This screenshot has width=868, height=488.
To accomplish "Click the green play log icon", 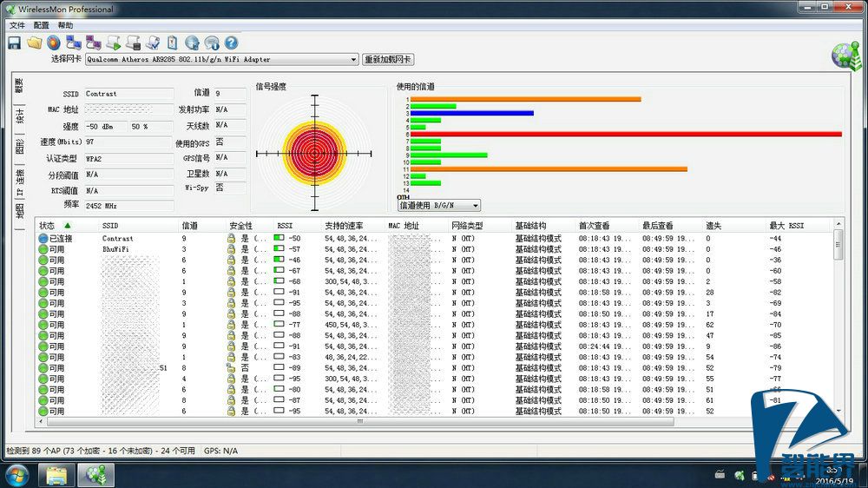I will tap(114, 42).
